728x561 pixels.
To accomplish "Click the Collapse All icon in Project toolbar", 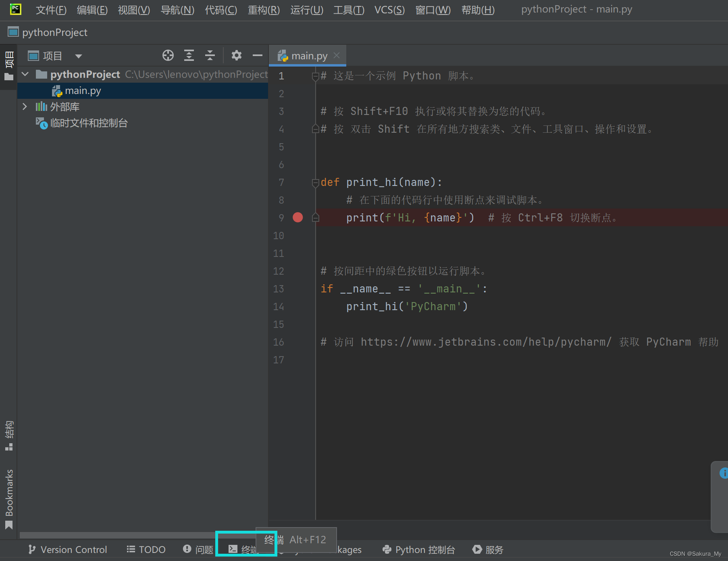I will click(210, 55).
